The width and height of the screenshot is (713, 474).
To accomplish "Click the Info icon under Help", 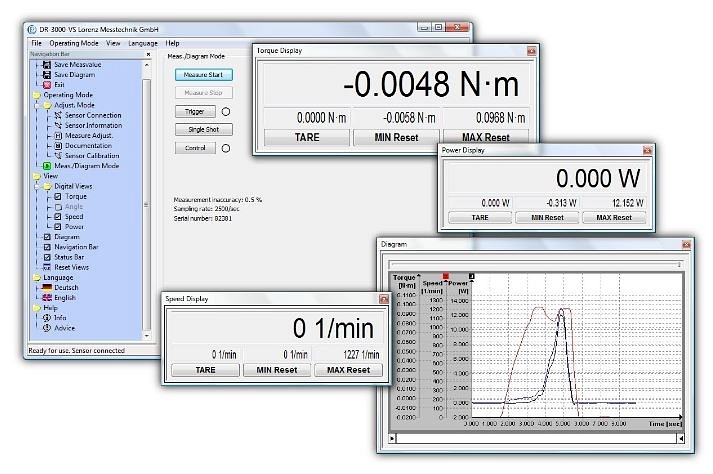I will [46, 318].
